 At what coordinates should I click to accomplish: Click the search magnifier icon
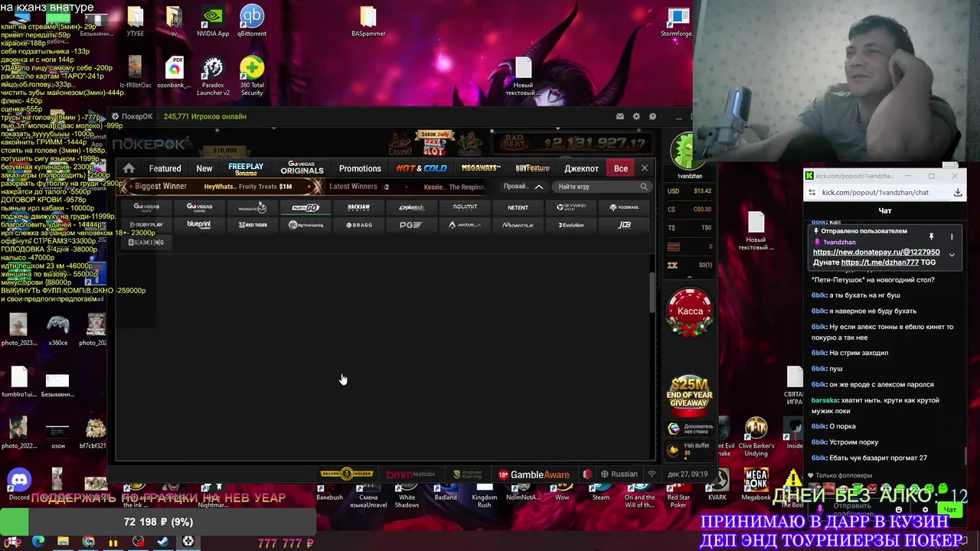coord(644,187)
